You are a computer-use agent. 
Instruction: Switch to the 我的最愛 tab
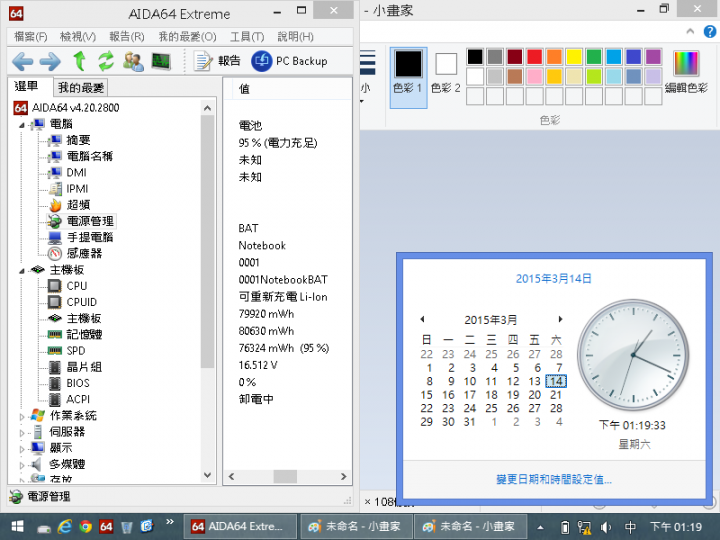(x=81, y=87)
